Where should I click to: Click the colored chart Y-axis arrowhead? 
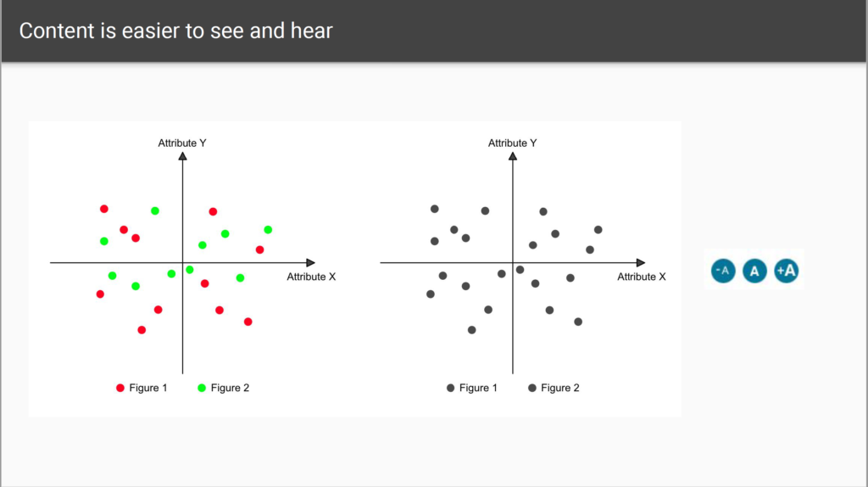coord(183,156)
